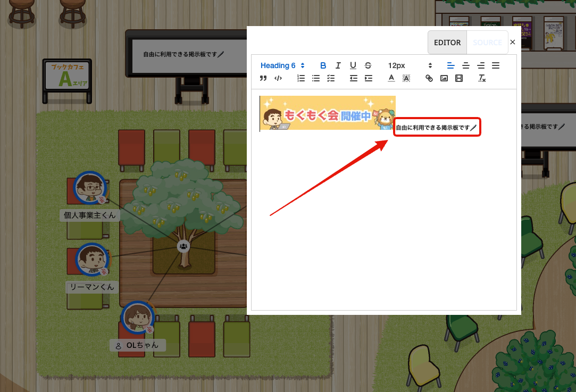This screenshot has width=576, height=392.
Task: Close the bulletin board editor dialog
Action: click(x=513, y=42)
